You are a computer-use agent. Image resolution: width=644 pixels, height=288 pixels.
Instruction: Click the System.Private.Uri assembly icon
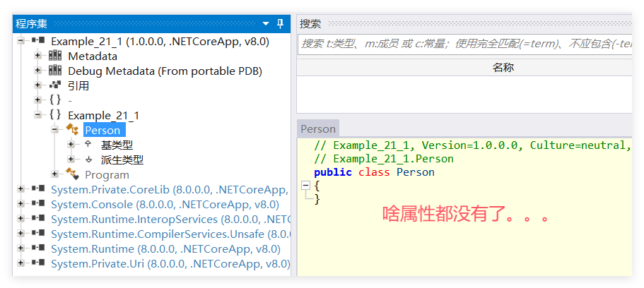point(38,263)
